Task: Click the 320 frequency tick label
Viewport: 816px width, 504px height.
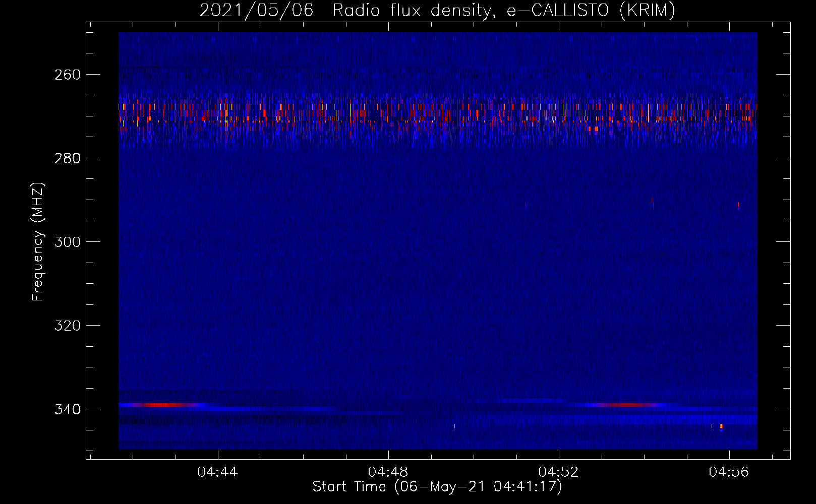Action: coord(68,326)
